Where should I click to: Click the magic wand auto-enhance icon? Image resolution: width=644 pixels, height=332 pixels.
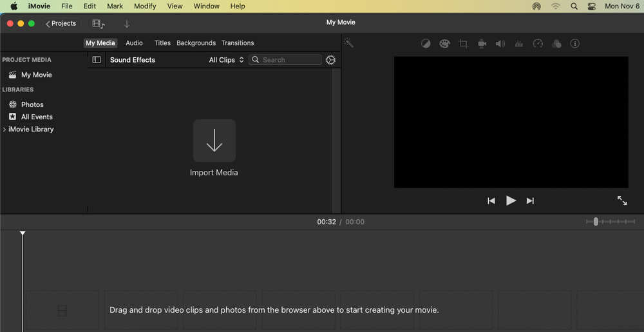coord(348,43)
